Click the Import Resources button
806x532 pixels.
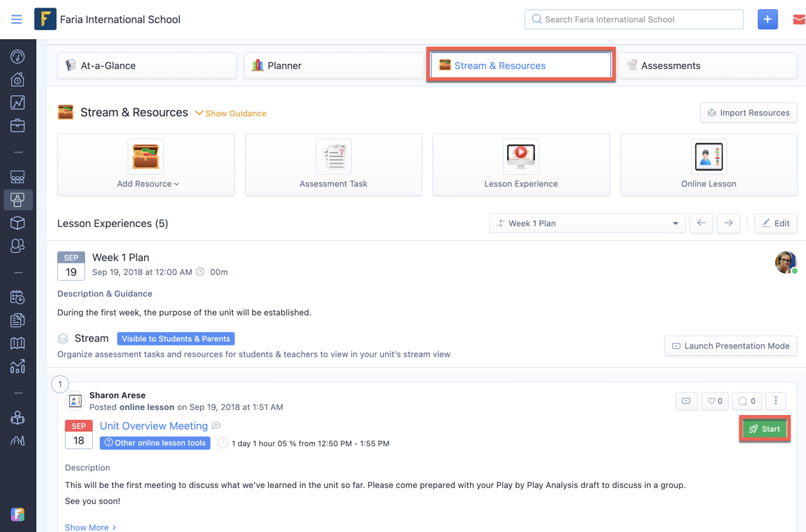(x=748, y=113)
